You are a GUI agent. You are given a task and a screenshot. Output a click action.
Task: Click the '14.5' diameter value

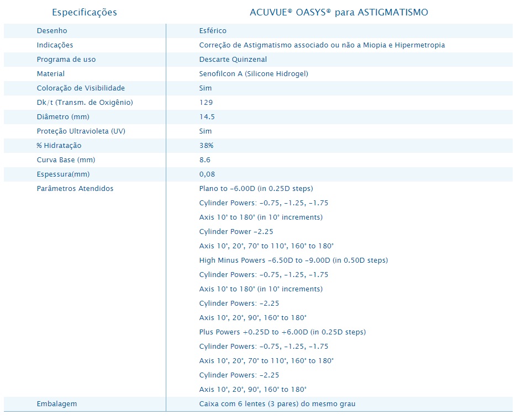click(207, 117)
